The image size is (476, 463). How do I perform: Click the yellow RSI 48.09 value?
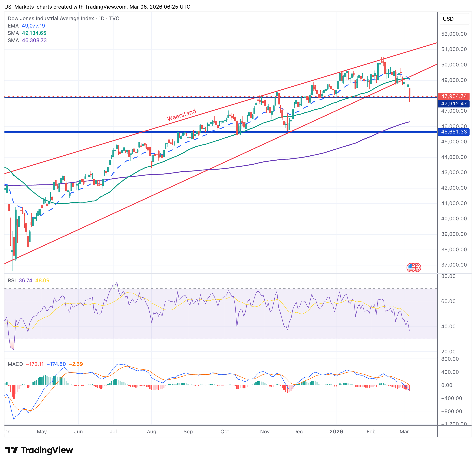(x=42, y=280)
